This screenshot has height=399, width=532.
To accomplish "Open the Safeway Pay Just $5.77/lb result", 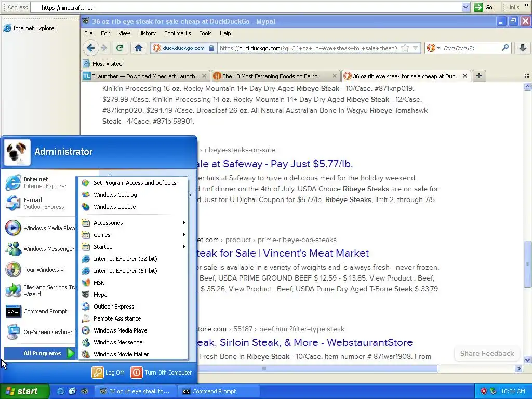I will pos(275,164).
